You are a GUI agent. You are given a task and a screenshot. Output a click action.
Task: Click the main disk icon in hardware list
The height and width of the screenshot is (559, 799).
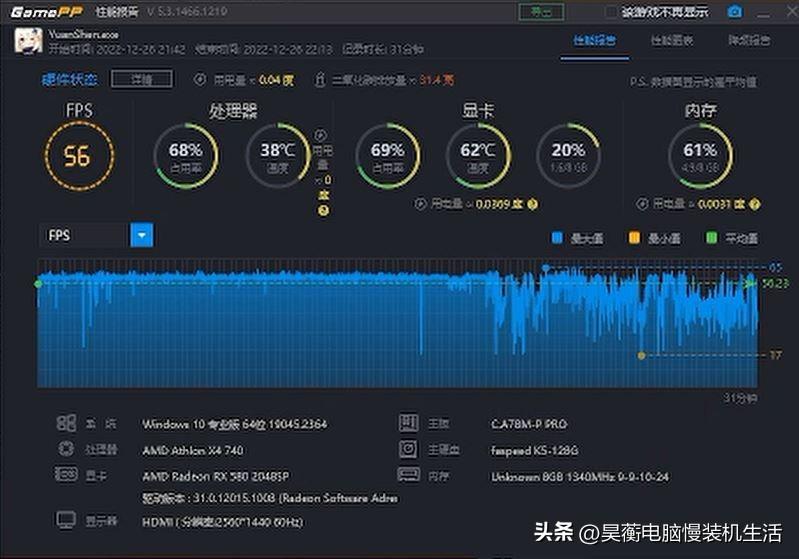[408, 449]
